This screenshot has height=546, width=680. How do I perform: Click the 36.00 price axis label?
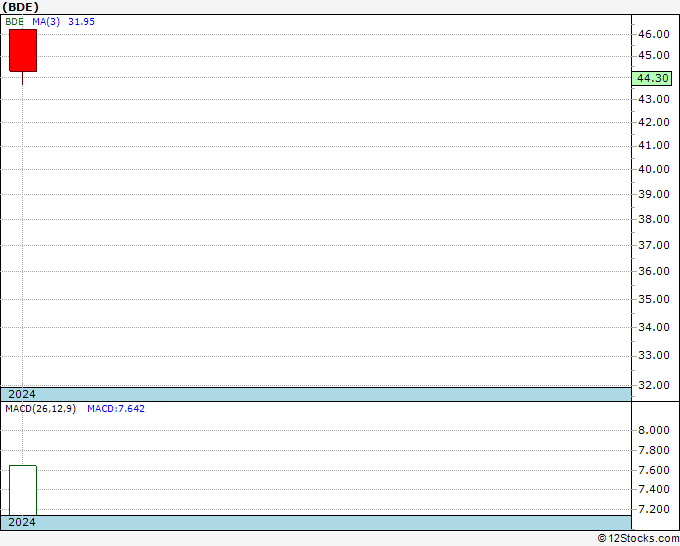point(654,271)
